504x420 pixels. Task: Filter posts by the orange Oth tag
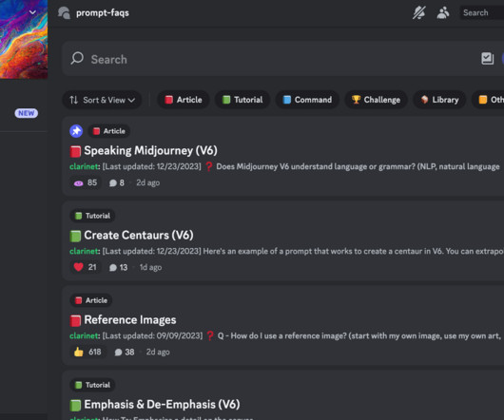[488, 100]
